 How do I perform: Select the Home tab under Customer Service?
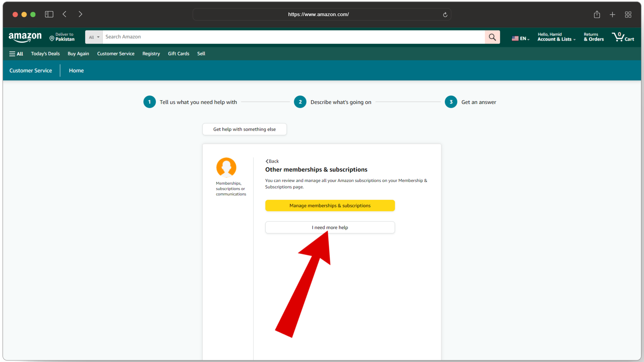pyautogui.click(x=76, y=70)
